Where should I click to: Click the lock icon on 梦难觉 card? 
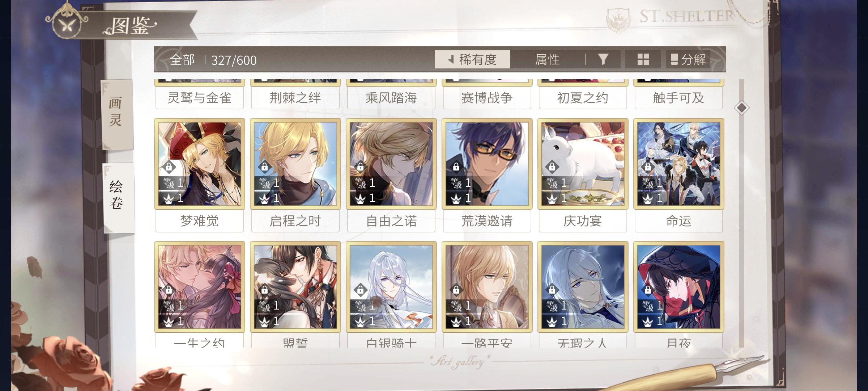[x=169, y=167]
